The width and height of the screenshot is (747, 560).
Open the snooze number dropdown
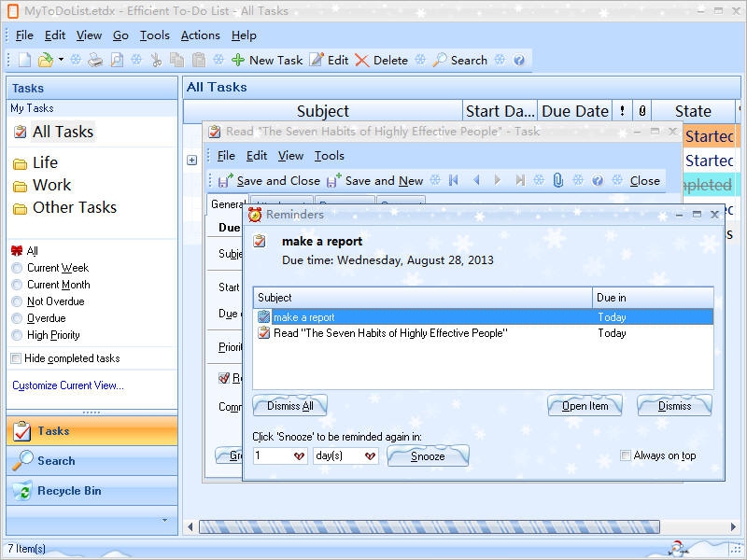point(299,456)
